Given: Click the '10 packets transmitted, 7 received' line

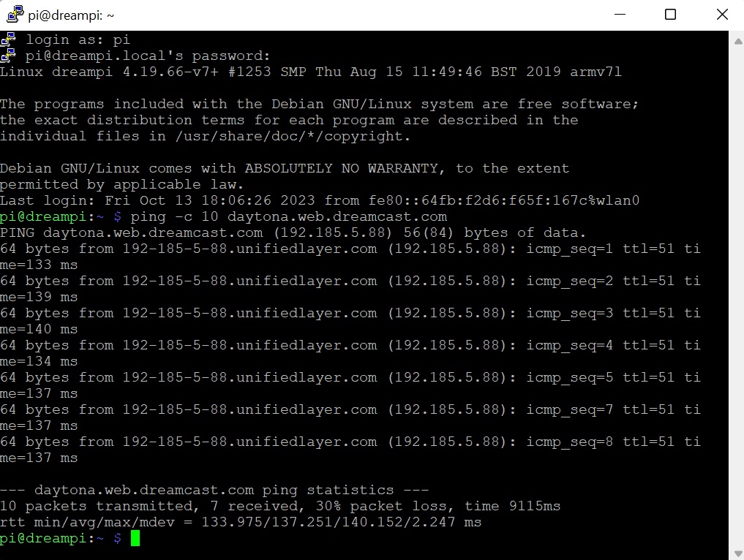Looking at the screenshot, I should (x=280, y=506).
